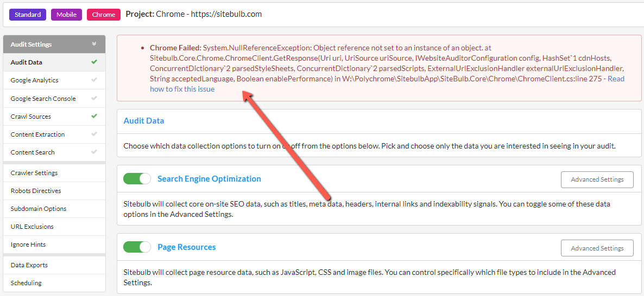Click the Project: Chrome title text
Screen dimensions: 644x296
pyautogui.click(x=193, y=14)
